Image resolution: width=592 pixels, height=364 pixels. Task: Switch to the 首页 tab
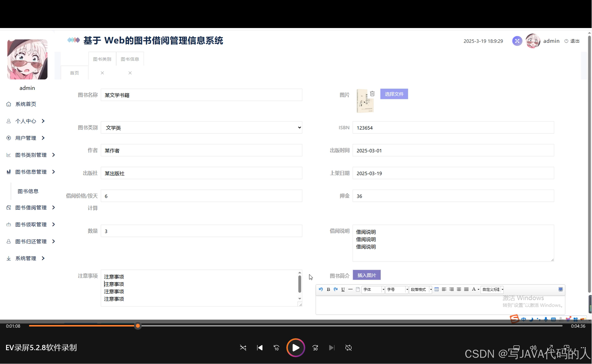point(74,73)
